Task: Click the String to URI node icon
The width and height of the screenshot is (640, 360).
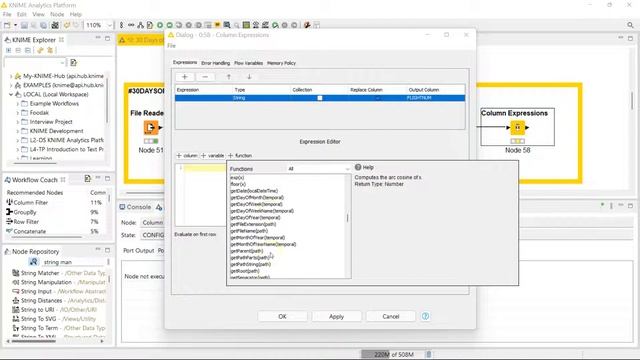Action: coord(16,310)
